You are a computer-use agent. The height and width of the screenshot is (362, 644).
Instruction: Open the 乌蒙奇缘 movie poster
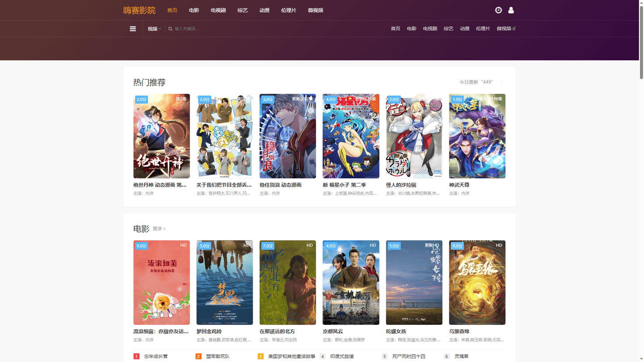[477, 282]
